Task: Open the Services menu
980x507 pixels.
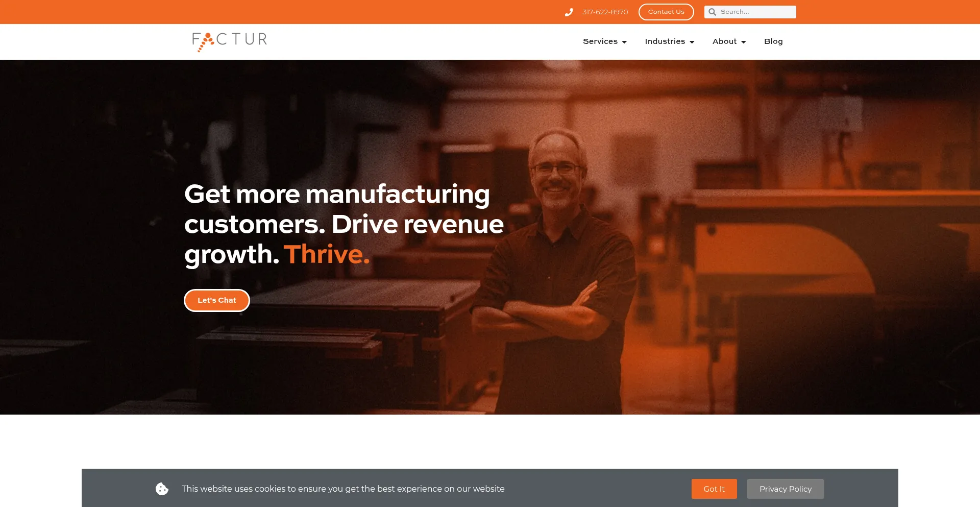Action: pyautogui.click(x=600, y=41)
